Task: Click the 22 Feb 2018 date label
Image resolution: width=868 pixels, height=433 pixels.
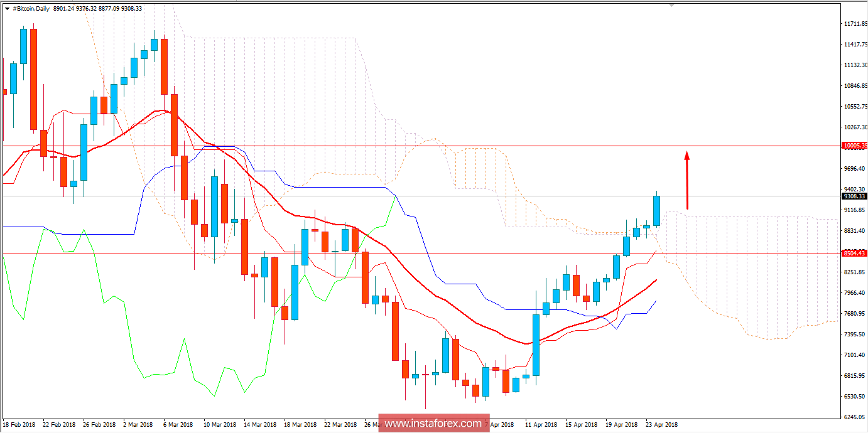Action: click(59, 425)
